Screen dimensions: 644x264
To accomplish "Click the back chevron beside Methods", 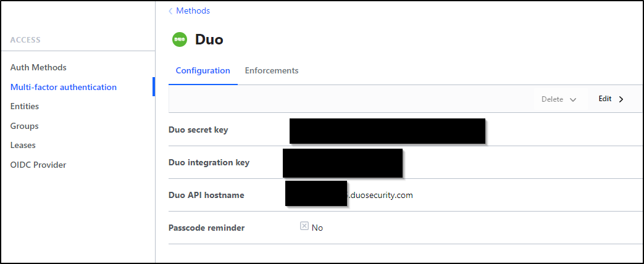I will point(170,11).
